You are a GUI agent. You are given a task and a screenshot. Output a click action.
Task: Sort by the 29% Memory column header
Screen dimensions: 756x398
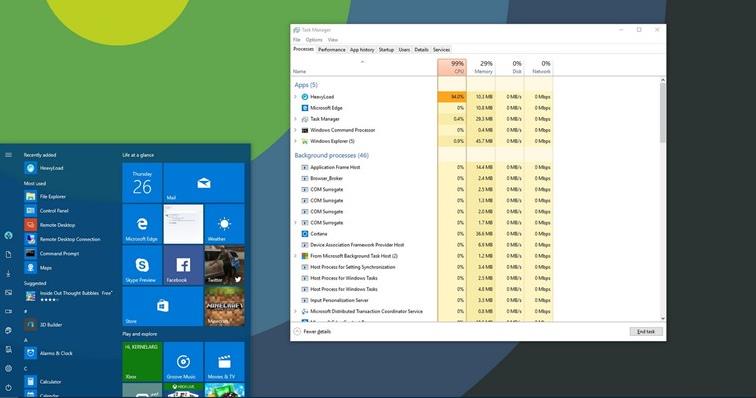[x=481, y=68]
